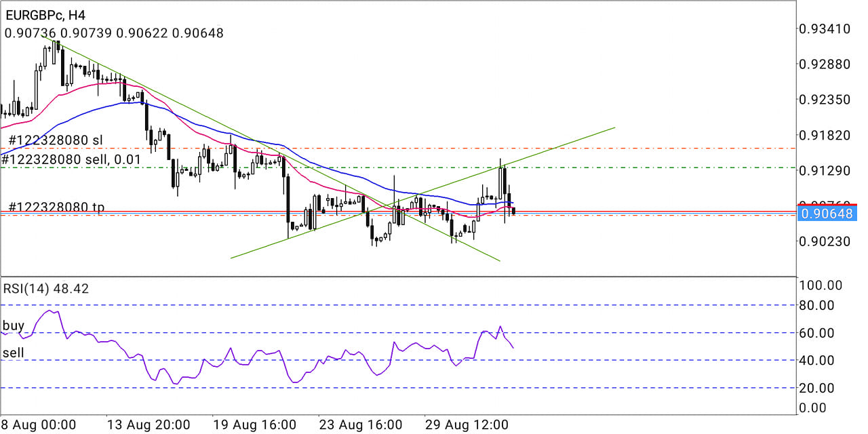Select the #122328080 tp order label
Screen dimensions: 868x434
coord(56,206)
